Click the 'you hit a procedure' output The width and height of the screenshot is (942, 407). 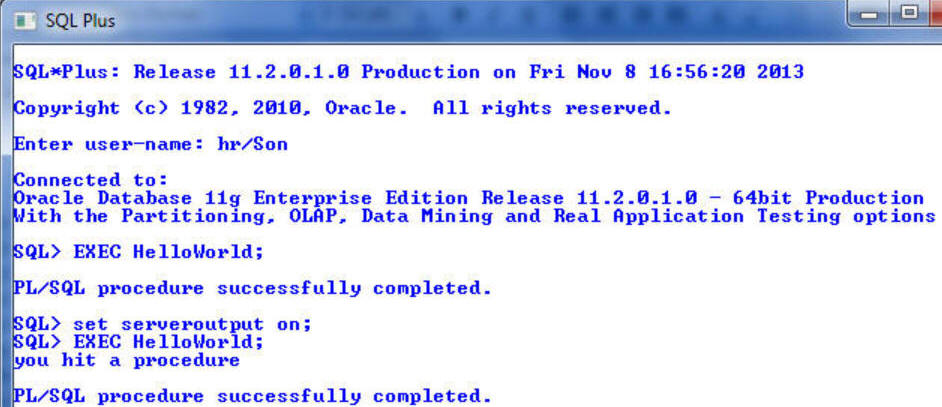[x=127, y=361]
